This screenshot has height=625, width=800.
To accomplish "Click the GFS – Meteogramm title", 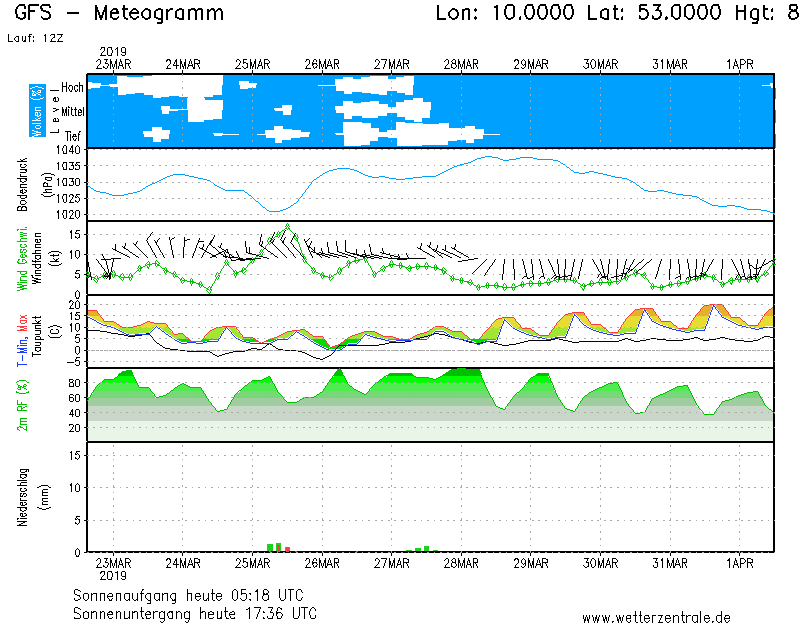I will click(x=120, y=13).
